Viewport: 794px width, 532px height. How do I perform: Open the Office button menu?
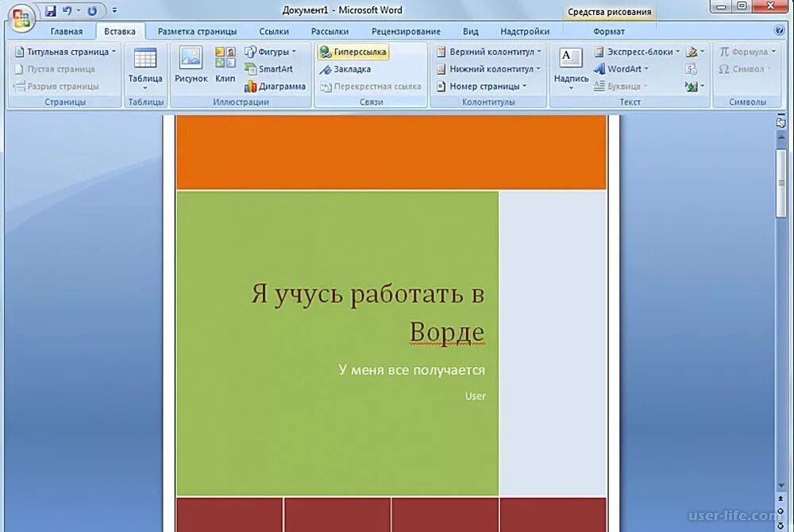pyautogui.click(x=21, y=19)
